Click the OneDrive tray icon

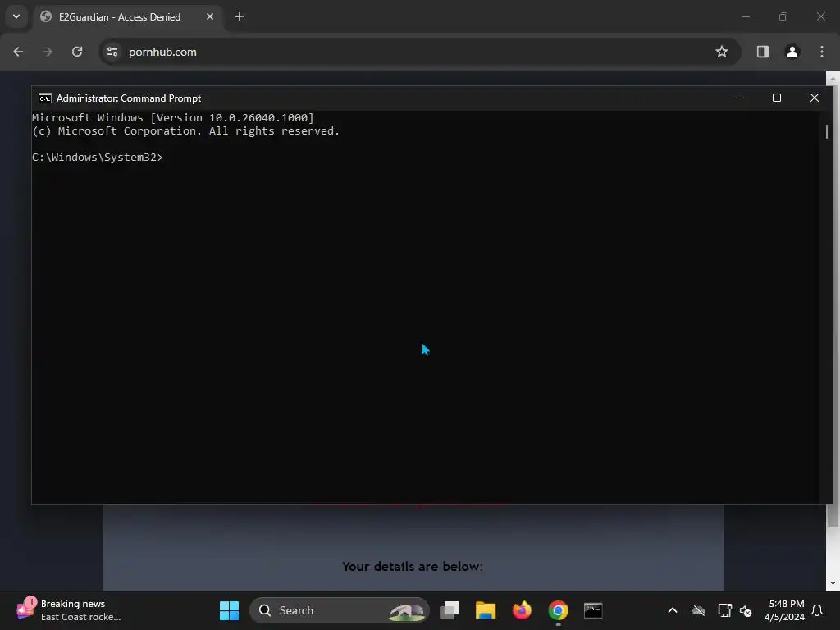pyautogui.click(x=699, y=610)
